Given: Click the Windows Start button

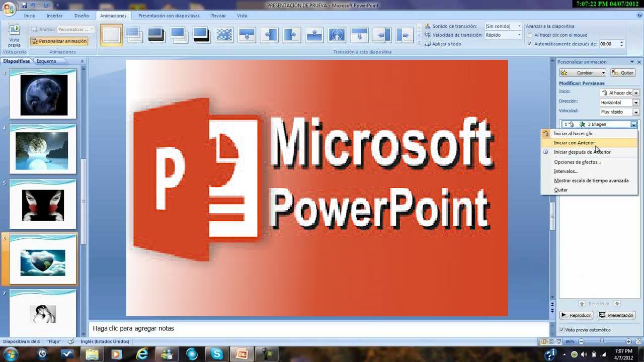Looking at the screenshot, I should 10,354.
